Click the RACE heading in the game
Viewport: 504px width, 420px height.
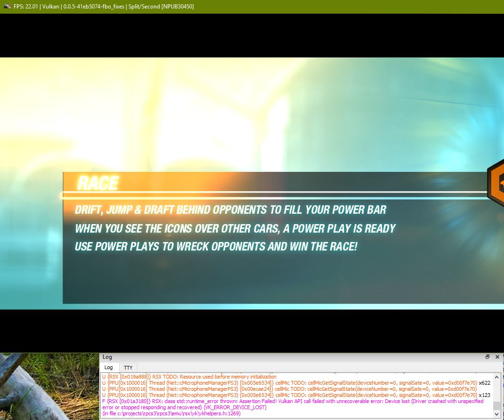(98, 183)
